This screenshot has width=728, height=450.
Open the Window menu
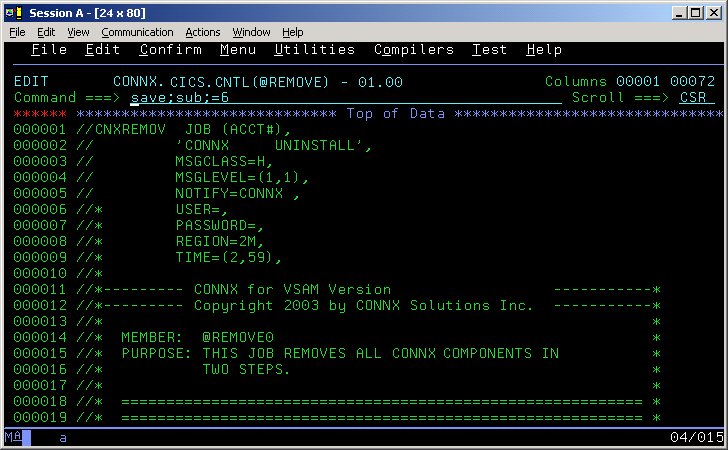tap(251, 32)
